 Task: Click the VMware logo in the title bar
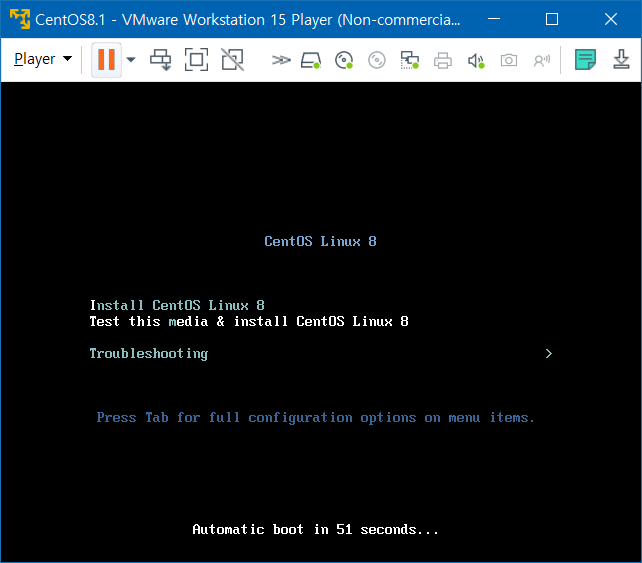20,19
